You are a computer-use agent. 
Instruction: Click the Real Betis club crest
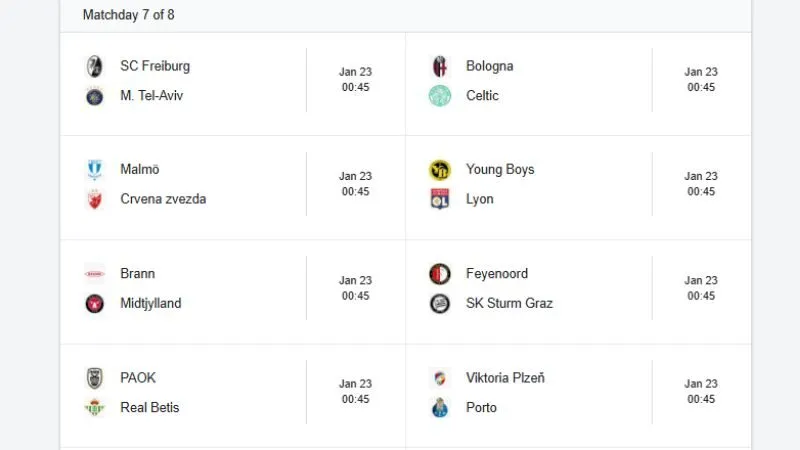pos(95,408)
